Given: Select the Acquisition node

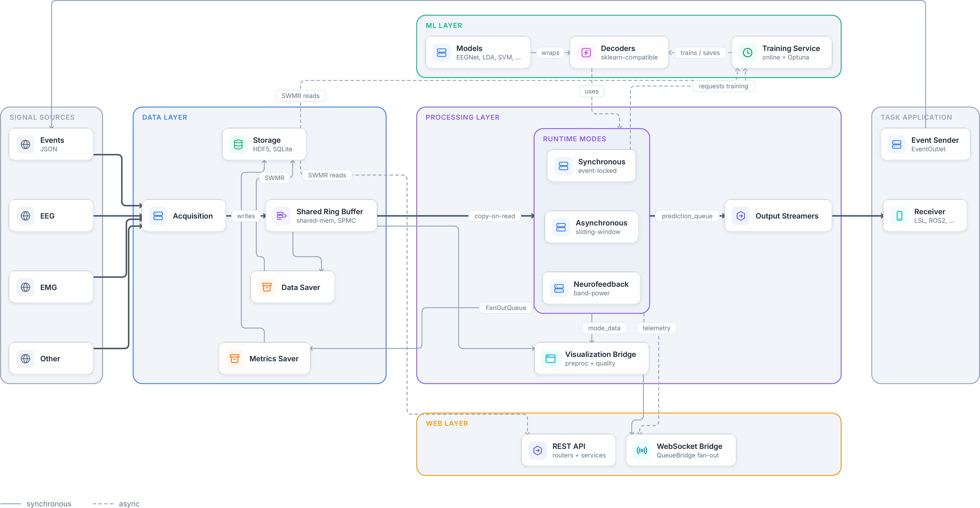Looking at the screenshot, I should point(184,216).
